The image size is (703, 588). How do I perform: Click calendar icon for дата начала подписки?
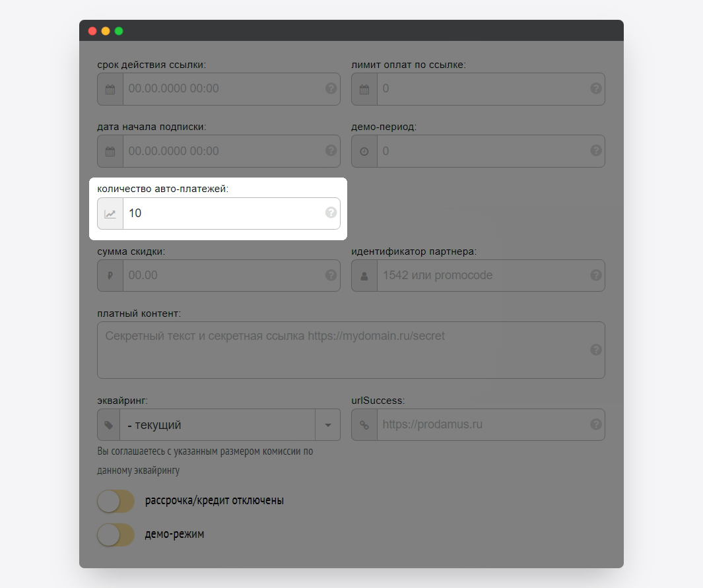pos(110,151)
